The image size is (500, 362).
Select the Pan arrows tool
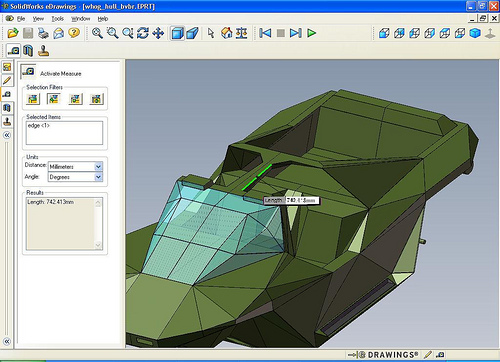coord(158,33)
